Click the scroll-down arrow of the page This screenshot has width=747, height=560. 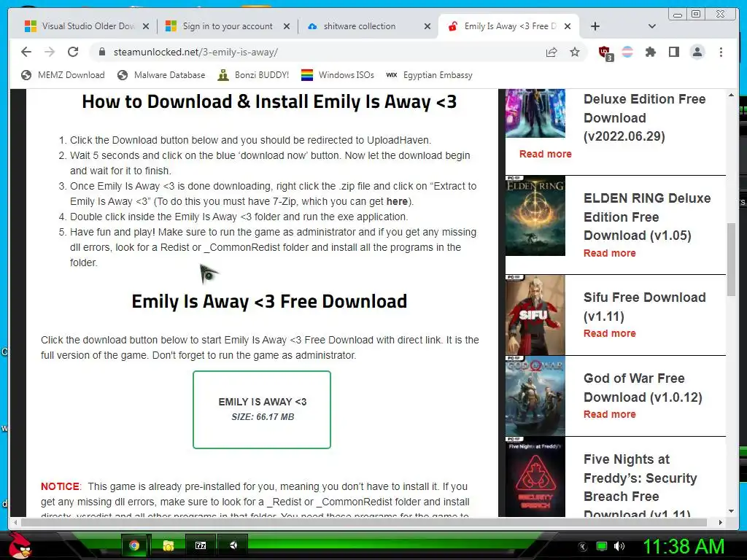[x=731, y=511]
